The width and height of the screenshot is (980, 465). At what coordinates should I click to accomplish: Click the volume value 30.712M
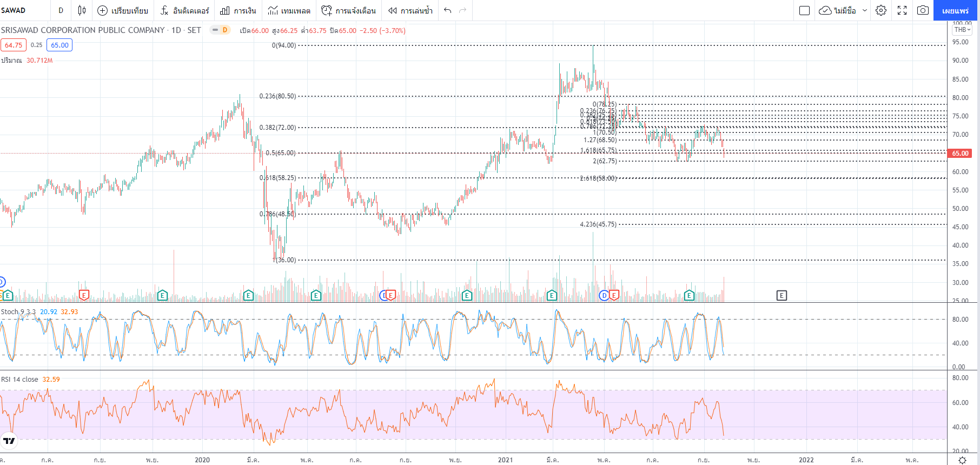[x=39, y=61]
